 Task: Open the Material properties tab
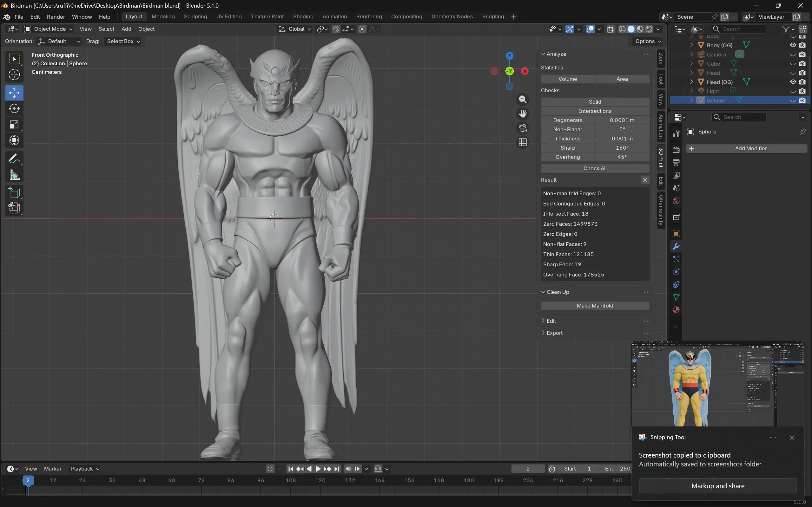tap(676, 310)
